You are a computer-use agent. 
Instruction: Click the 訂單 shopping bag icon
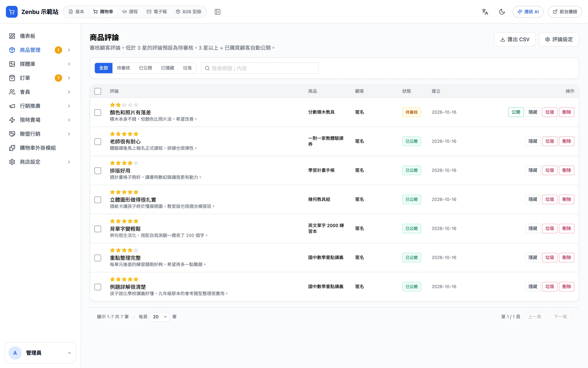tap(12, 78)
